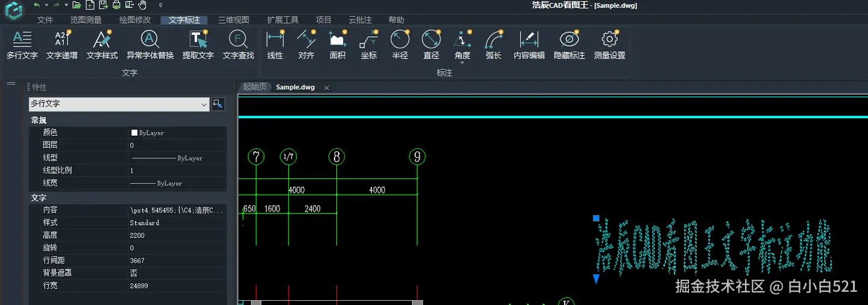Screen dimensions: 868x305
Task: Close the Sample.dwg document tab
Action: pos(327,88)
